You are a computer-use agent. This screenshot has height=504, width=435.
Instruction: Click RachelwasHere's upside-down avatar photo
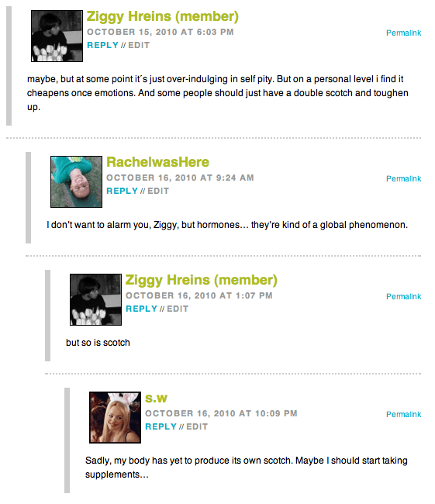[77, 181]
